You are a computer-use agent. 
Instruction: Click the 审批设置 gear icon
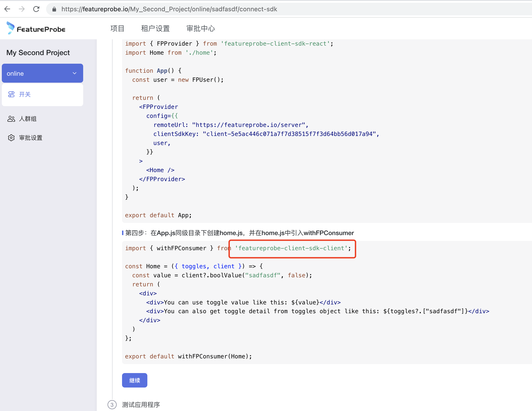[x=11, y=138]
